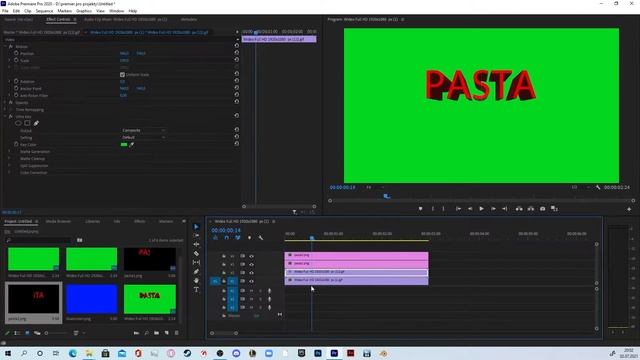Image resolution: width=640 pixels, height=360 pixels.
Task: Open the Windows Start menu
Action: tap(7, 353)
